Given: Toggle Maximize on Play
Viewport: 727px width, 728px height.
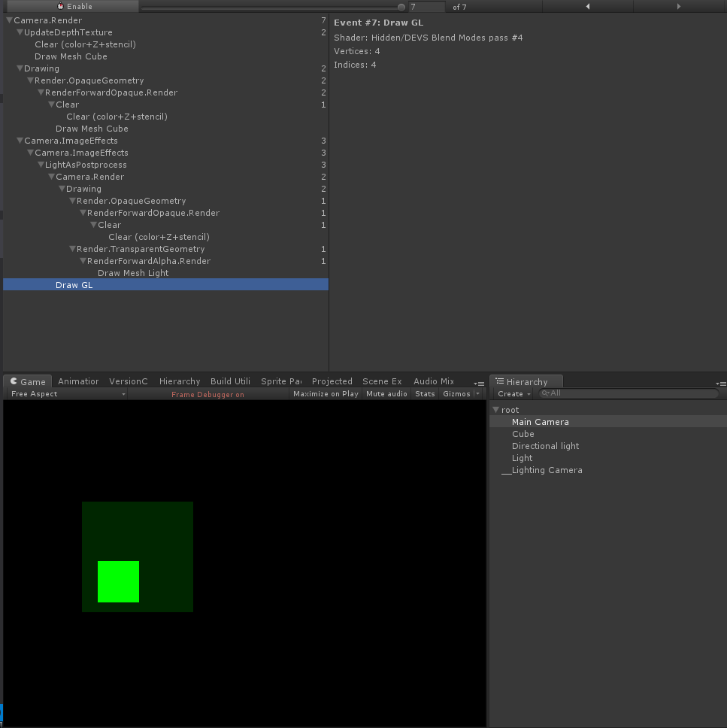Looking at the screenshot, I should click(x=326, y=393).
